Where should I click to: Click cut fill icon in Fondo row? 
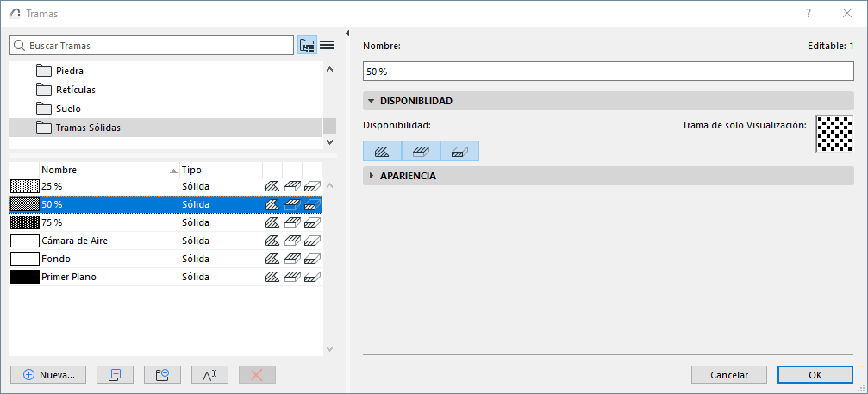[313, 259]
